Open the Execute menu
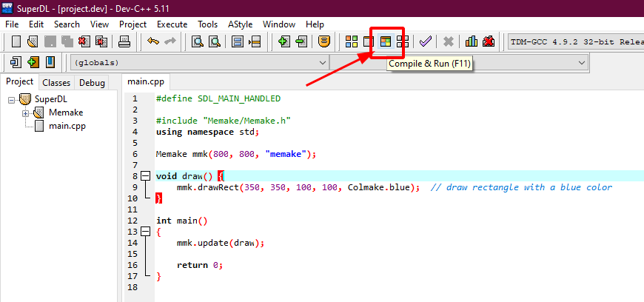 click(x=172, y=24)
